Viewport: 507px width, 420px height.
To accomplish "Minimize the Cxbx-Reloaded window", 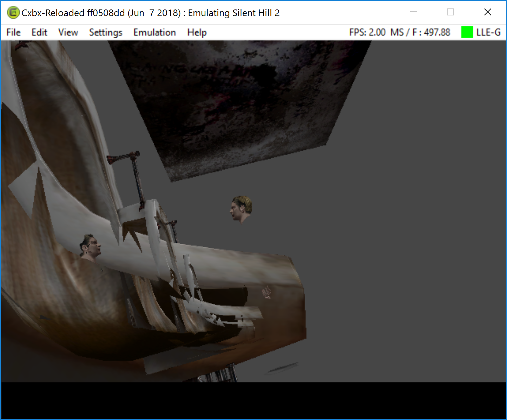I will [x=414, y=12].
